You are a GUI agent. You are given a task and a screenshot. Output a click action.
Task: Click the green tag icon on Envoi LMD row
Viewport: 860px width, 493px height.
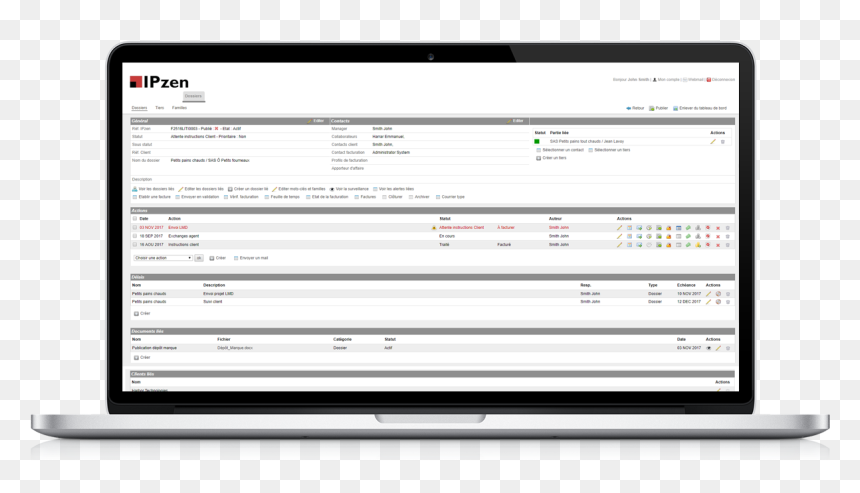pos(688,228)
